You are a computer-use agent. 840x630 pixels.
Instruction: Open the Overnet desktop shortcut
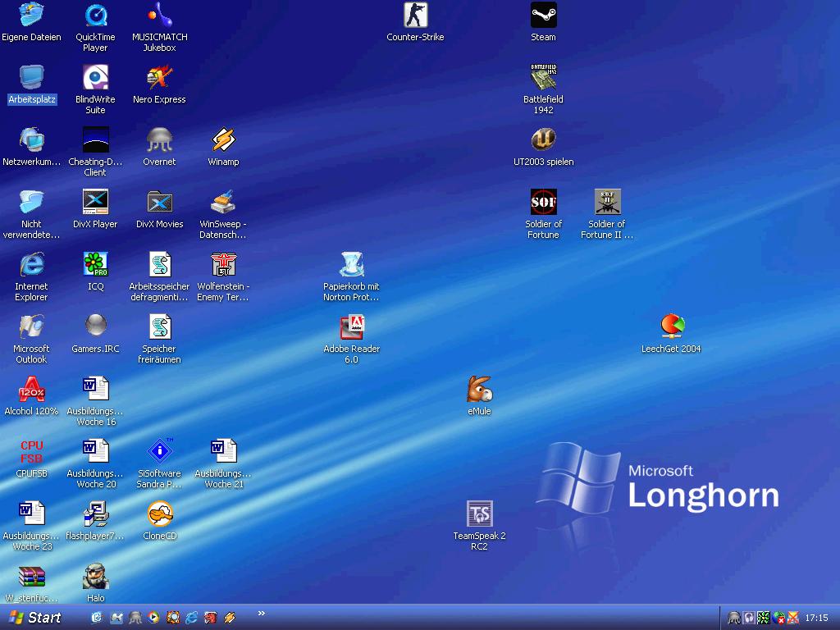click(x=159, y=139)
